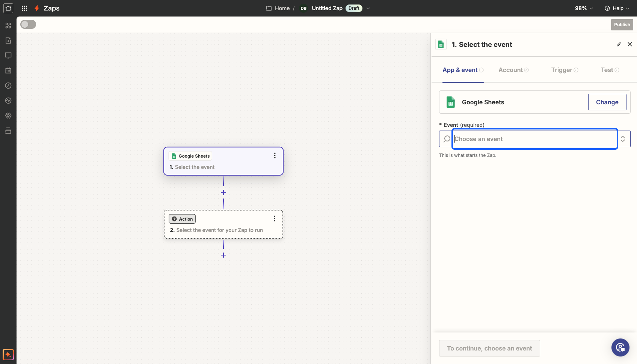Click the three-dot menu on Google Sheets step
Screen dimensions: 637x364
275,155
